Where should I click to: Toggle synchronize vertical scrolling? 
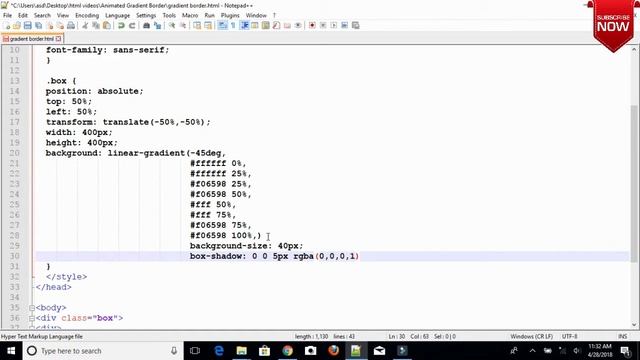pos(197,25)
